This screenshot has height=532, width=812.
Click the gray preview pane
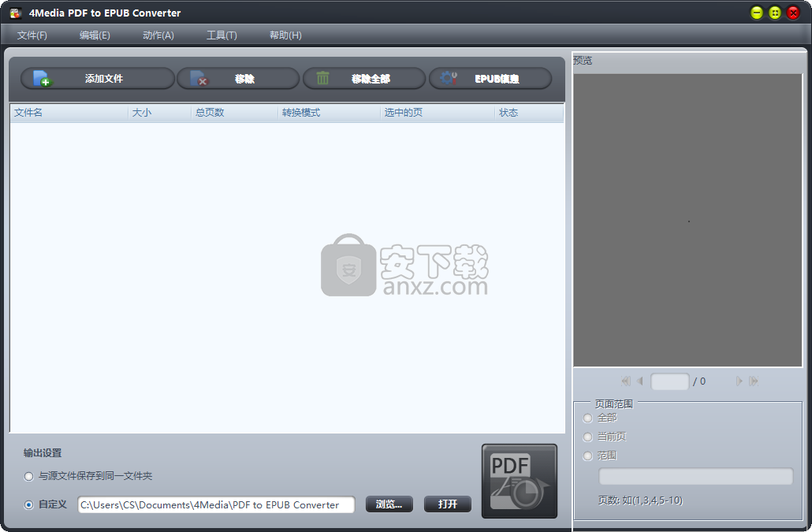[x=687, y=220]
